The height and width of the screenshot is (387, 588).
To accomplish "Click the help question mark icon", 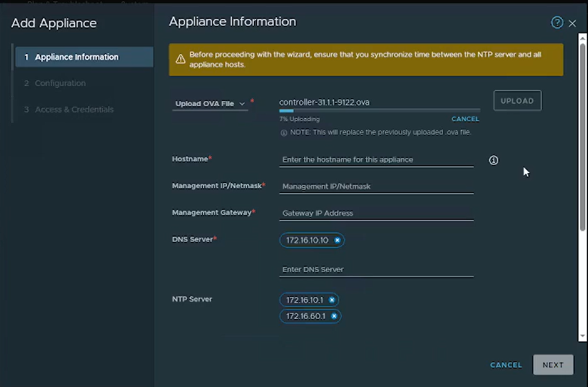I will tap(557, 22).
